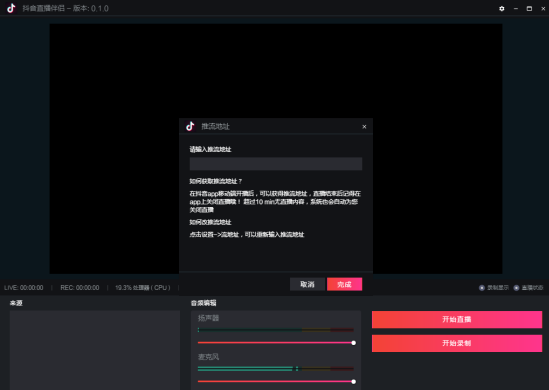
Task: Toggle the 直播状态 status indicator
Action: point(528,288)
